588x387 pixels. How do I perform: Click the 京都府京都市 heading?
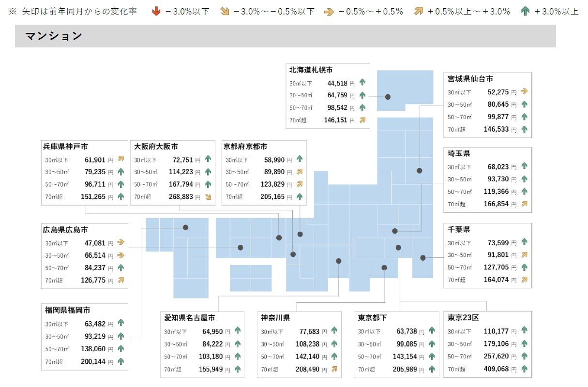245,146
